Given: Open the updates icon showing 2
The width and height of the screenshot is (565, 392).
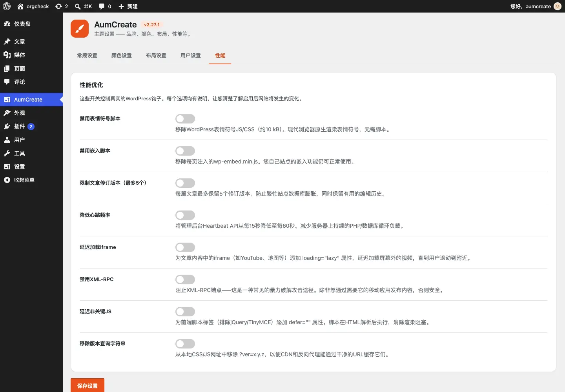Looking at the screenshot, I should pyautogui.click(x=59, y=6).
